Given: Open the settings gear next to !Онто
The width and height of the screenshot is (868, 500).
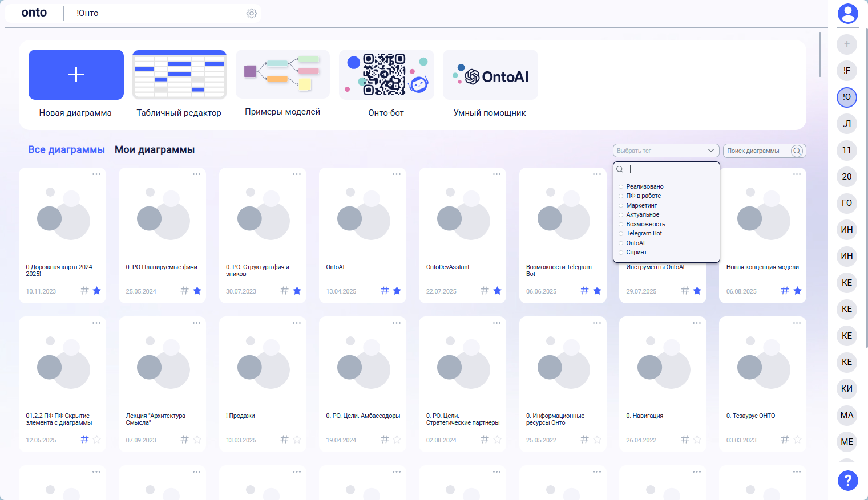Looking at the screenshot, I should click(x=252, y=13).
